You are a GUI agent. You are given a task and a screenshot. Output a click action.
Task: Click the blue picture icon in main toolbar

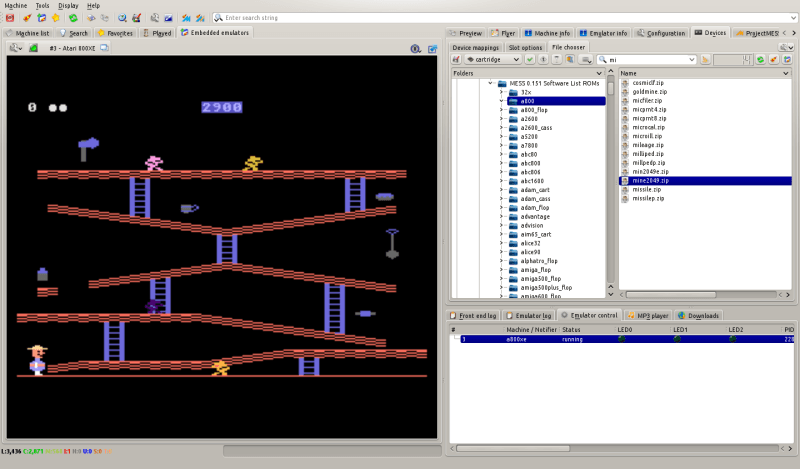tap(168, 18)
